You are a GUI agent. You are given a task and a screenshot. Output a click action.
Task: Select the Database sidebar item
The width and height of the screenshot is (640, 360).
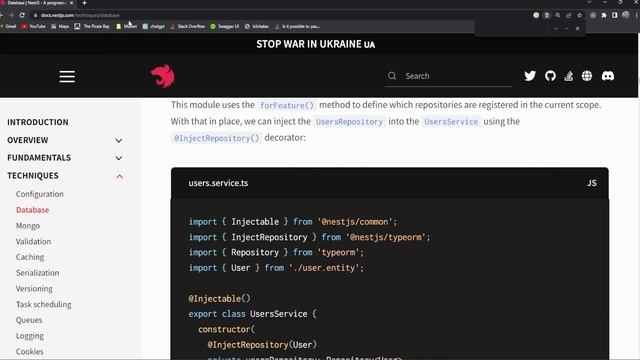click(32, 210)
